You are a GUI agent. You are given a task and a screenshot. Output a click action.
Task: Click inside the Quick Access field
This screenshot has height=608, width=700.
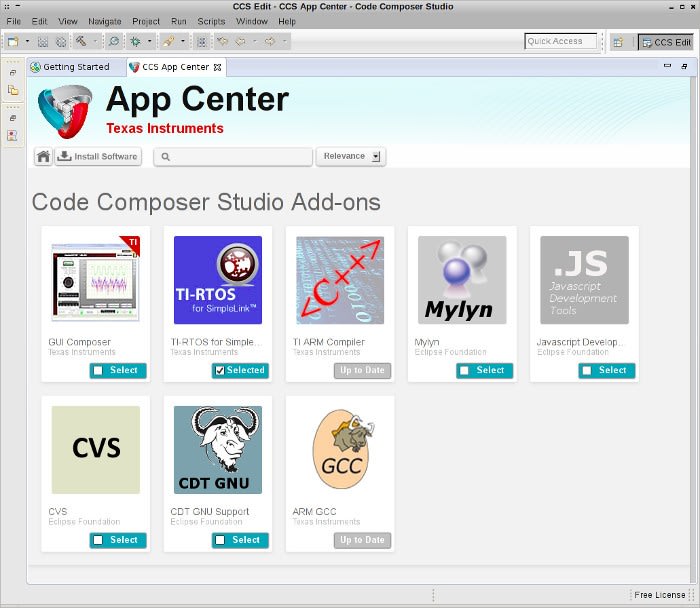560,41
